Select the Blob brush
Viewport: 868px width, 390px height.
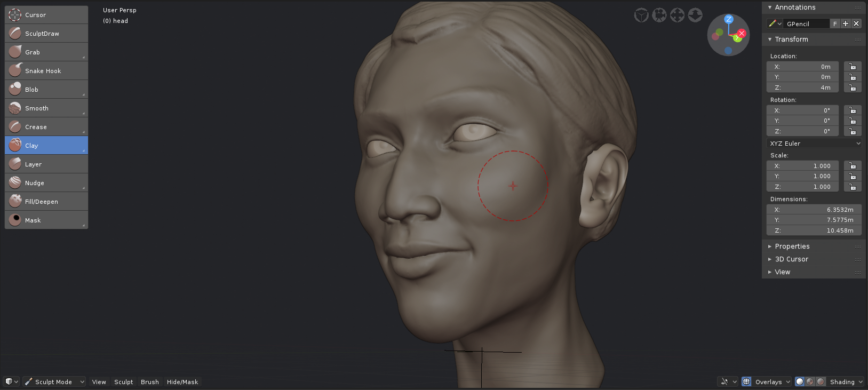point(46,90)
